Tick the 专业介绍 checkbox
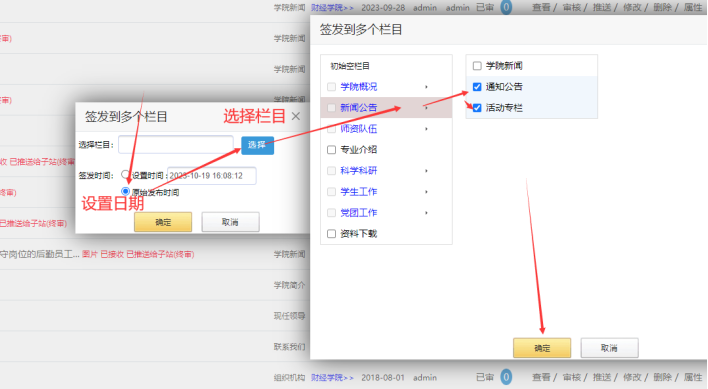This screenshot has height=389, width=708. tap(331, 150)
